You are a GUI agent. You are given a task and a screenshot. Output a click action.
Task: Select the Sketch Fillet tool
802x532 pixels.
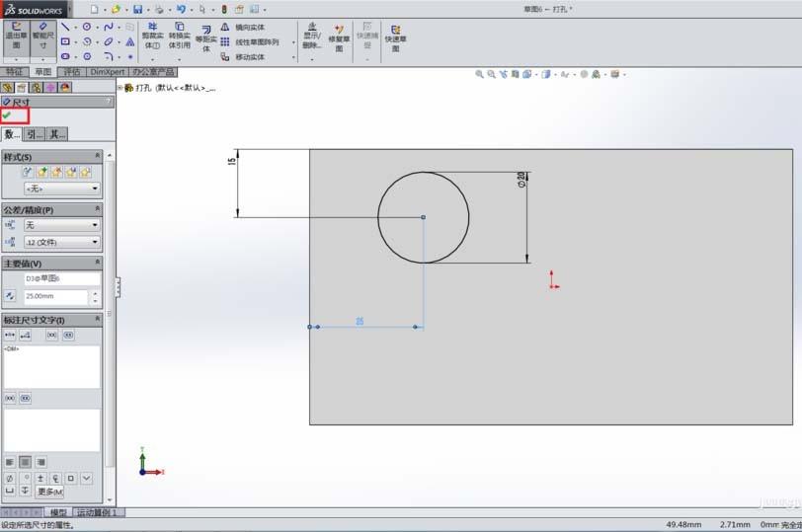point(109,56)
